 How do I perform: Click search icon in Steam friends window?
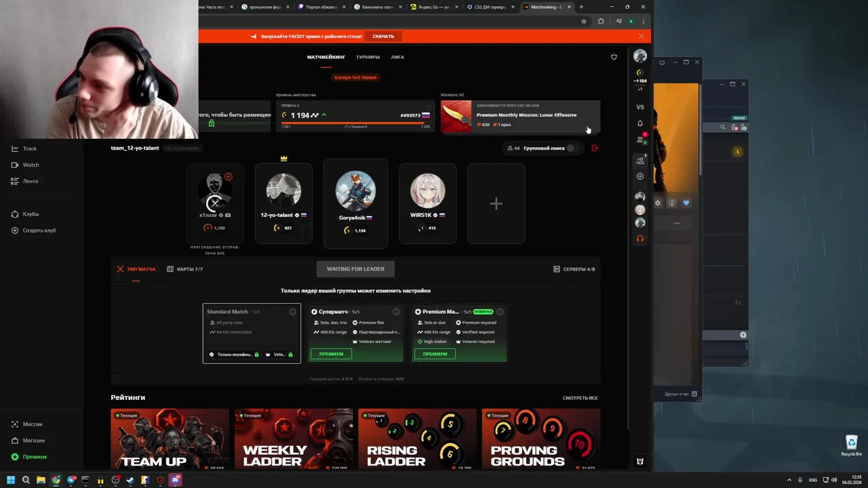pos(723,127)
